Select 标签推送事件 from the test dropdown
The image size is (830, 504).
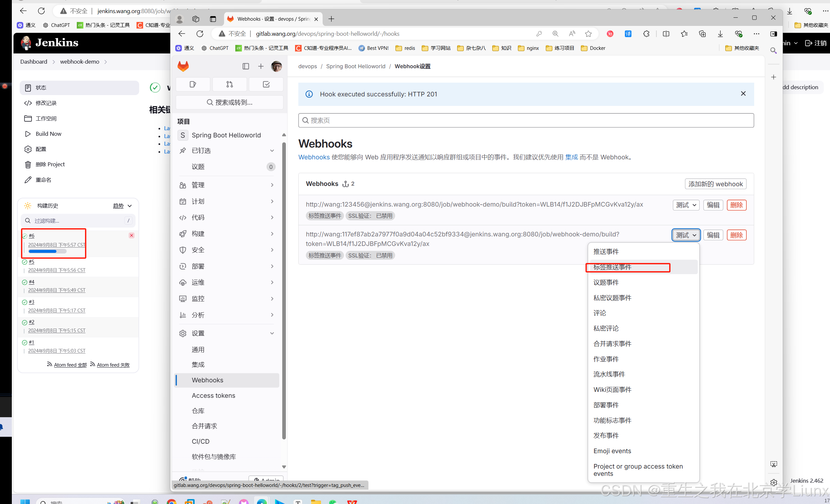(x=643, y=267)
